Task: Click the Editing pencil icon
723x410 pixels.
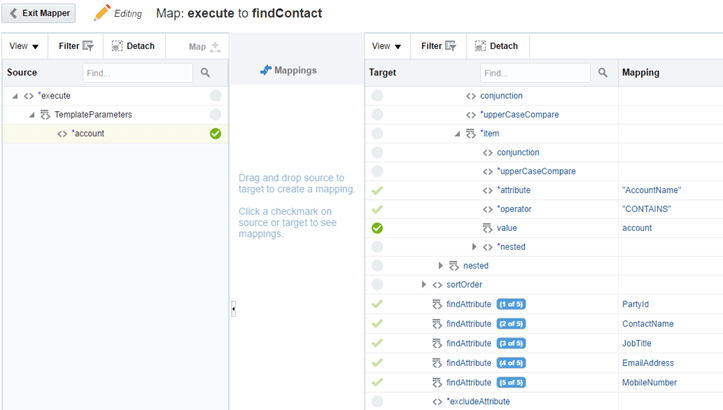Action: (x=102, y=13)
